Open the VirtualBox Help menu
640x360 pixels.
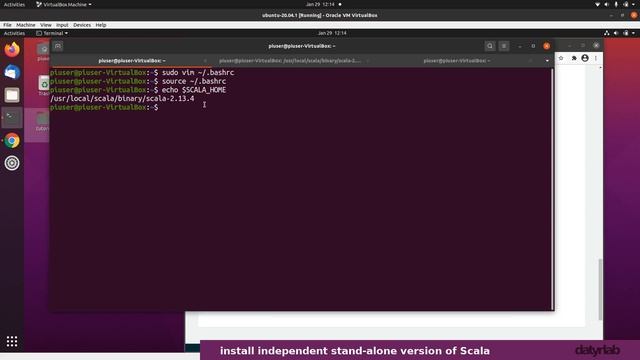101,25
